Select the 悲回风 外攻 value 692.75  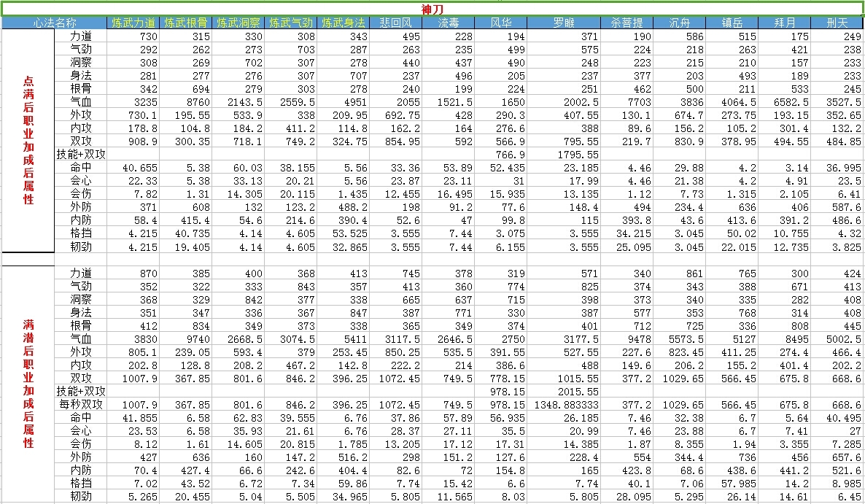click(x=395, y=115)
